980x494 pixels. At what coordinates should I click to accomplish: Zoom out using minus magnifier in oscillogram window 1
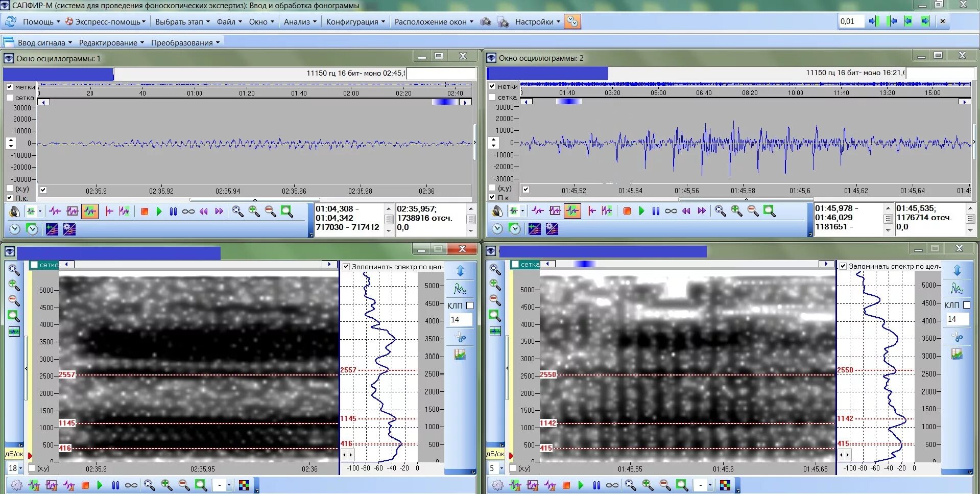[x=270, y=211]
